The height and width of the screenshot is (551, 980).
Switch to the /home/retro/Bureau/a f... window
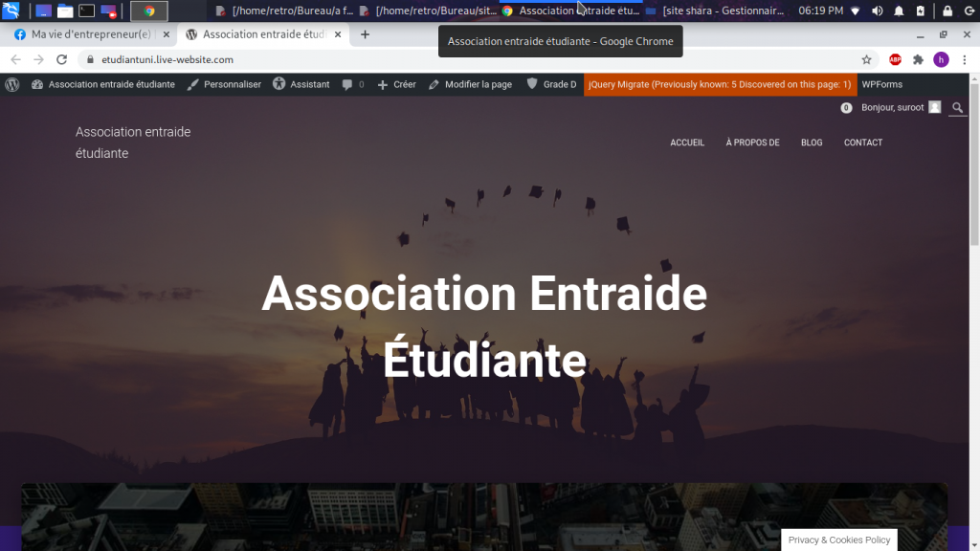pos(284,11)
